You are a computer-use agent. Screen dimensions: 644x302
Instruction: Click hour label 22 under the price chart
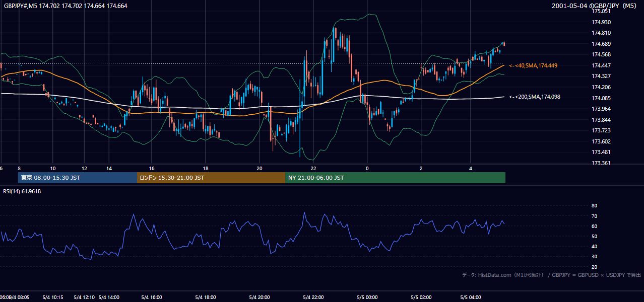(313, 168)
